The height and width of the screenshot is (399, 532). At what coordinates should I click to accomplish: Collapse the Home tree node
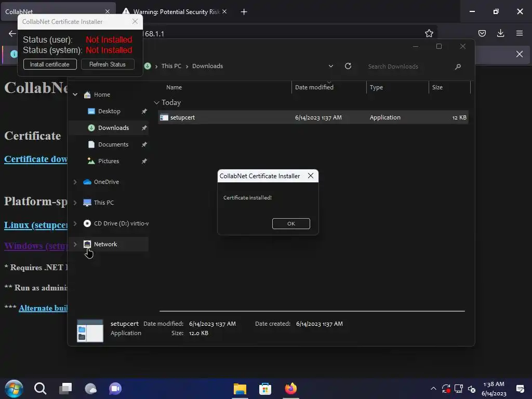click(x=75, y=95)
